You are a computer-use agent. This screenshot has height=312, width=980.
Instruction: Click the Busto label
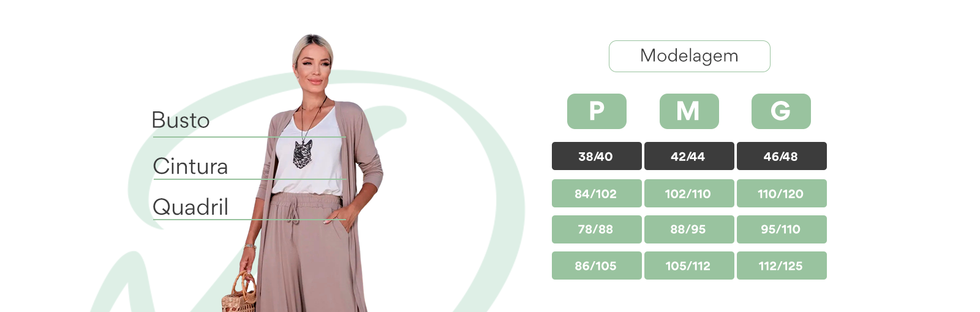coord(181,121)
